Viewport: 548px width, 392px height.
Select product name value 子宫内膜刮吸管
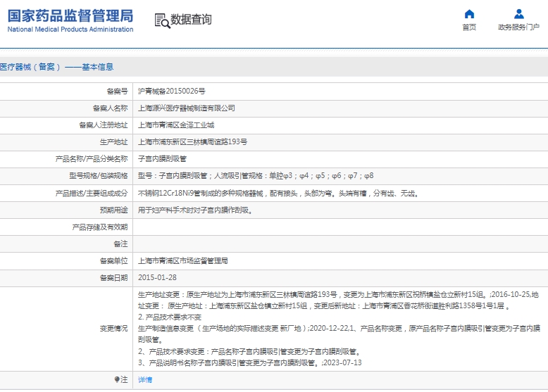point(162,159)
